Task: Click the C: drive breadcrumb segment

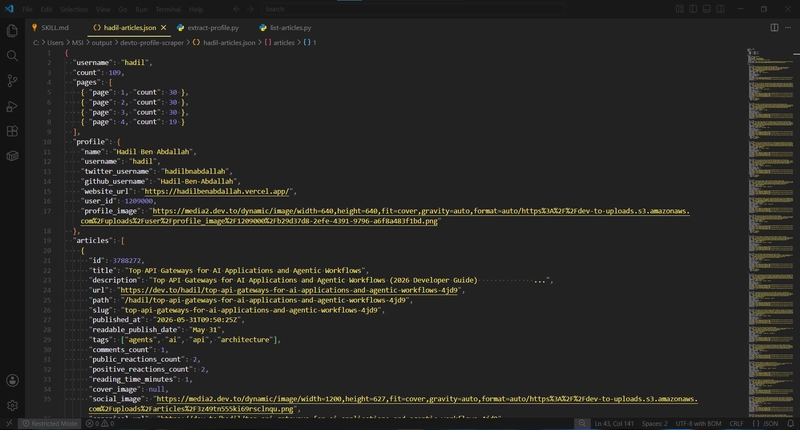Action: click(x=36, y=43)
